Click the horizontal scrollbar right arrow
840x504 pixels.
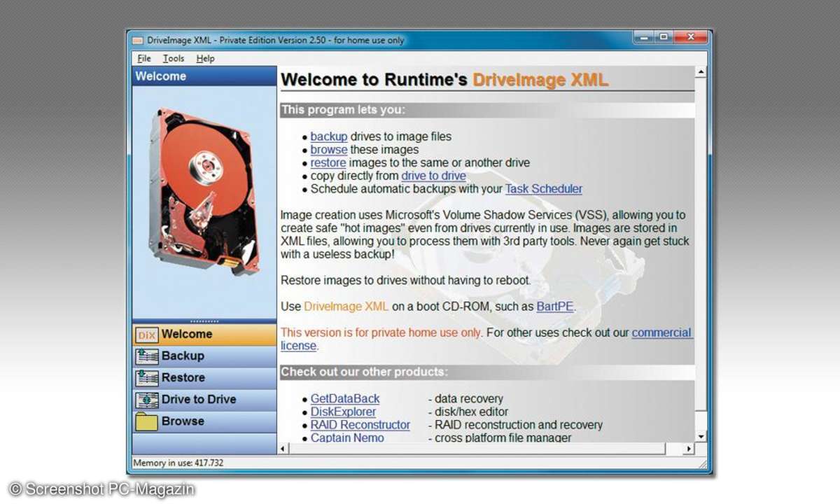point(688,448)
